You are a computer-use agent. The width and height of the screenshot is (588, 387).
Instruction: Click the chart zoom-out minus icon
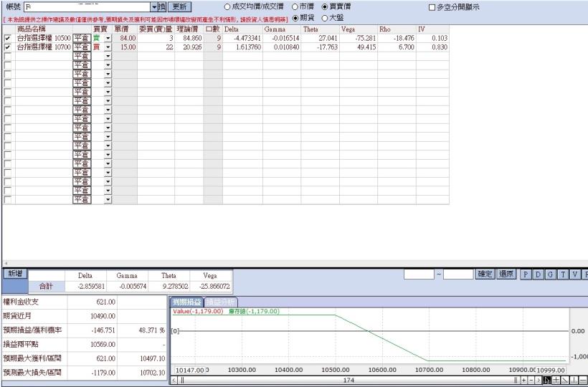pyautogui.click(x=532, y=380)
